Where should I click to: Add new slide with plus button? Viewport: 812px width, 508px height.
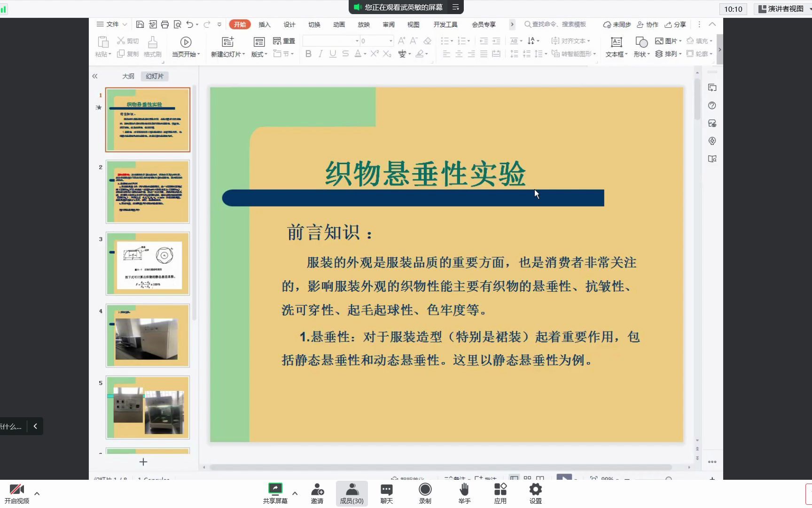pyautogui.click(x=143, y=462)
